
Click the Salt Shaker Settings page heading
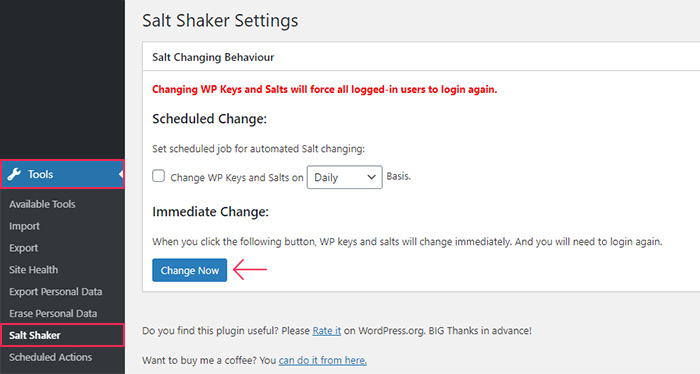tap(220, 21)
